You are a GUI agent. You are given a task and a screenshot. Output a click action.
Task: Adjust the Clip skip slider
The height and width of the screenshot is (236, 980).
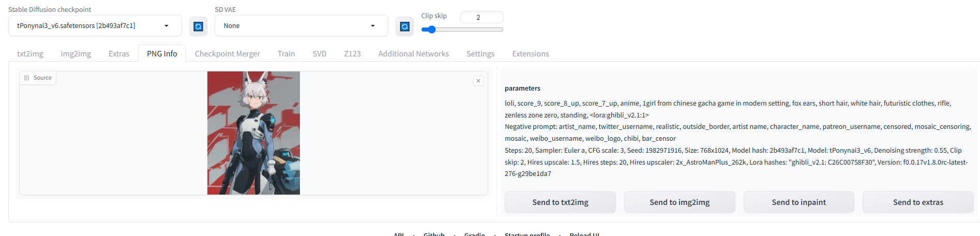pyautogui.click(x=462, y=30)
